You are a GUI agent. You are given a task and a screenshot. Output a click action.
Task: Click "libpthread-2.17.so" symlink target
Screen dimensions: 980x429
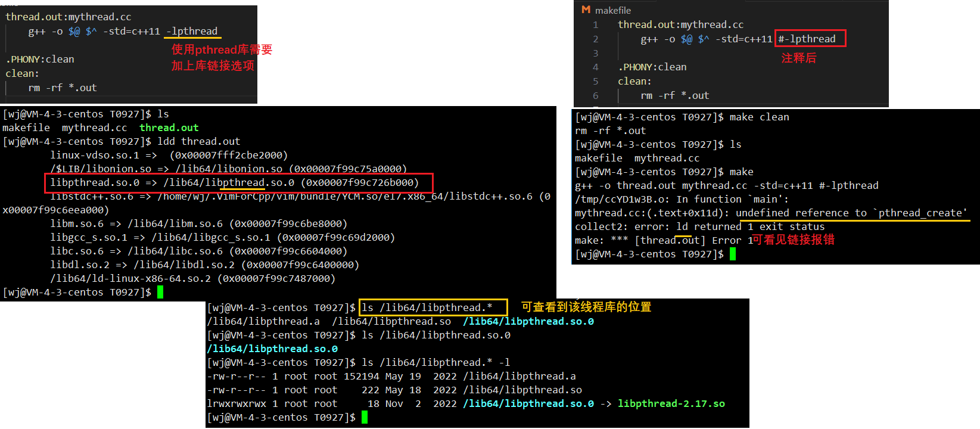click(x=671, y=403)
